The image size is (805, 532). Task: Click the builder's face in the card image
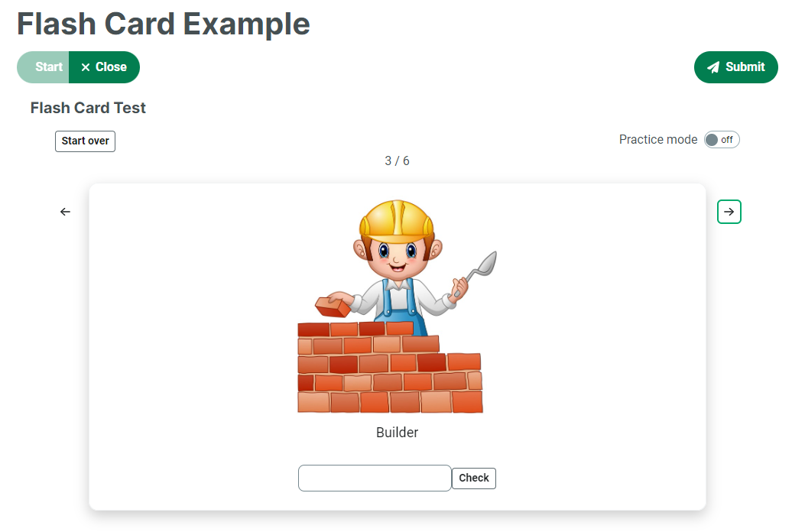point(396,256)
